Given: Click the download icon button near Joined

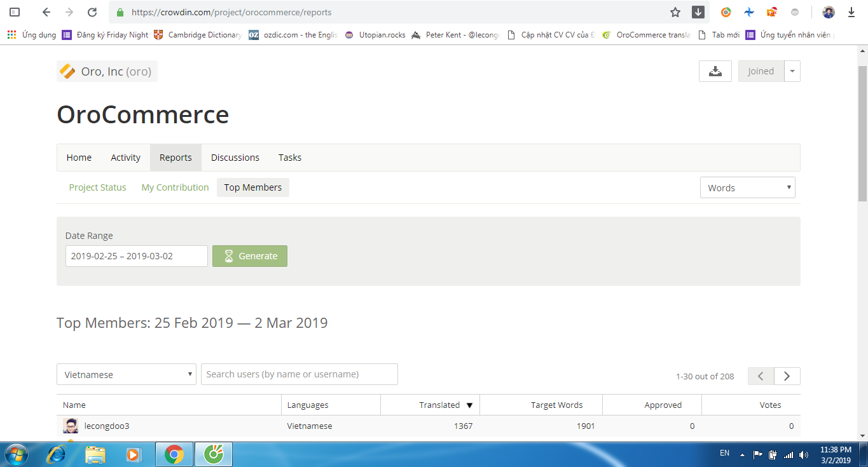Looking at the screenshot, I should (715, 71).
